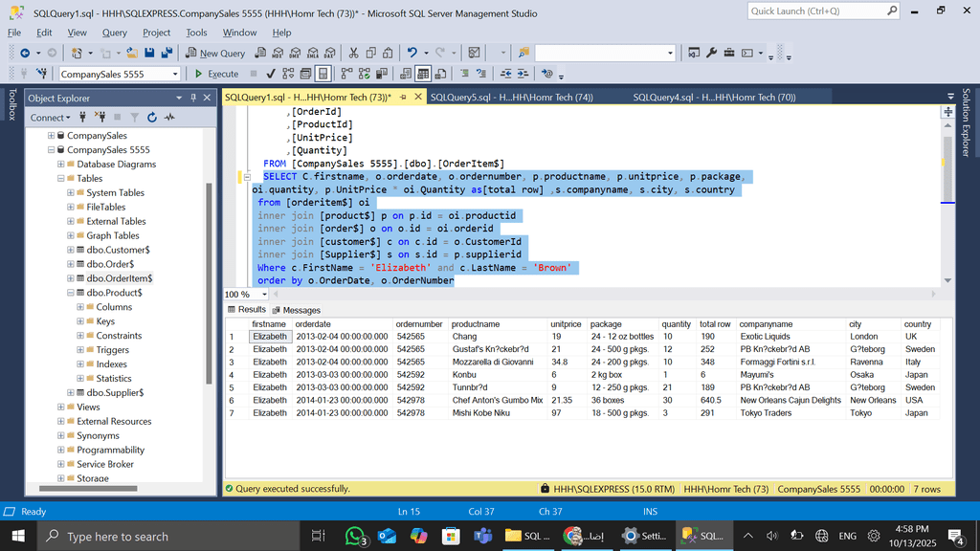Open the CompanySales 5555 database dropdown

(175, 74)
